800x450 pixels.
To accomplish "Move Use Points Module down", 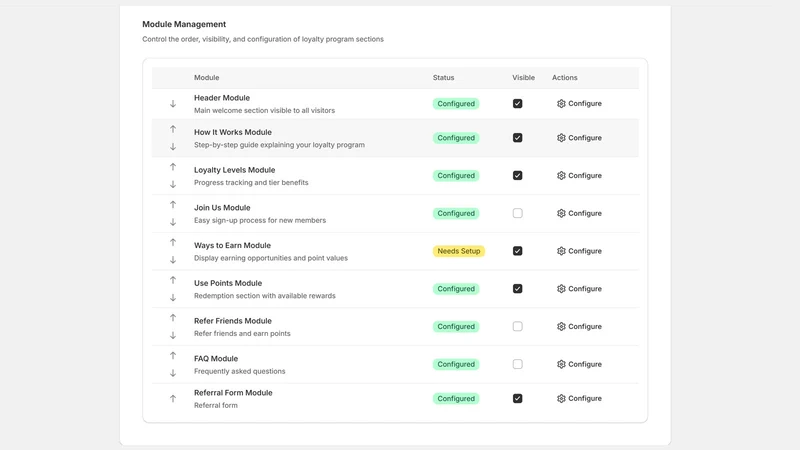I will [173, 297].
